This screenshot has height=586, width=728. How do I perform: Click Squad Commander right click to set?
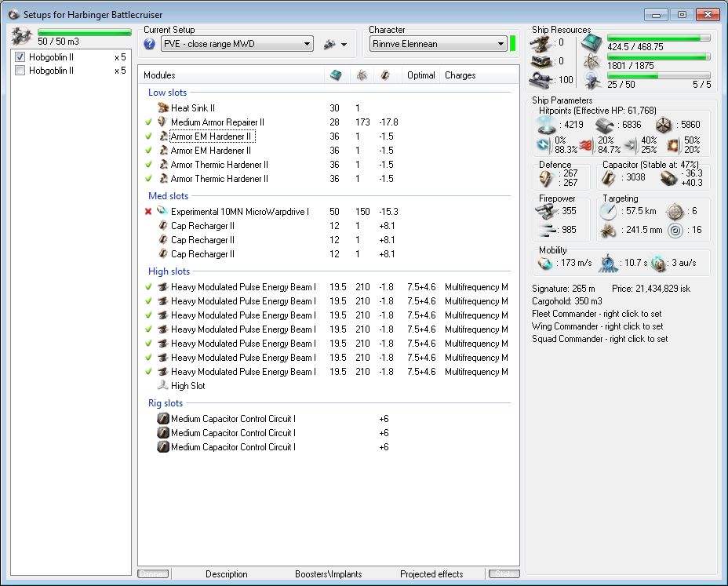click(x=600, y=339)
